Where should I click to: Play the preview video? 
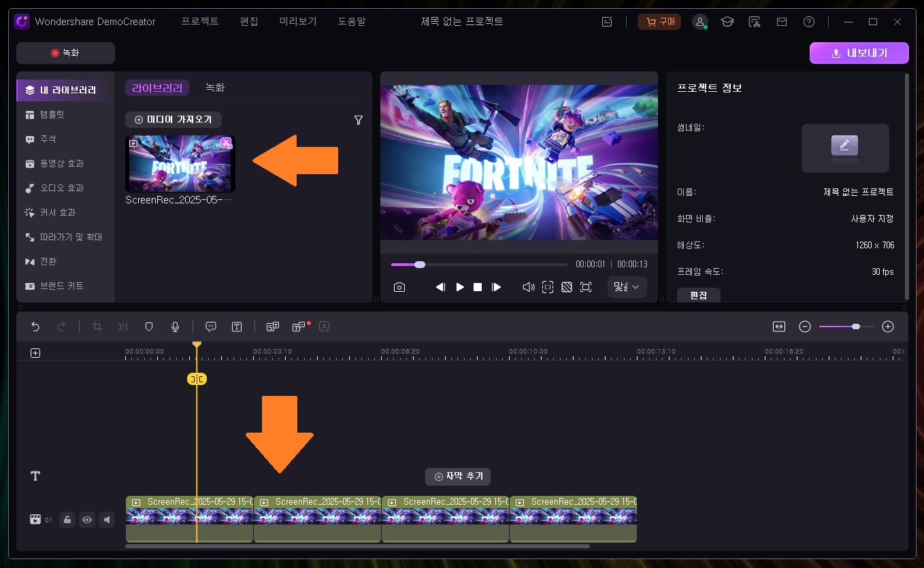click(460, 287)
